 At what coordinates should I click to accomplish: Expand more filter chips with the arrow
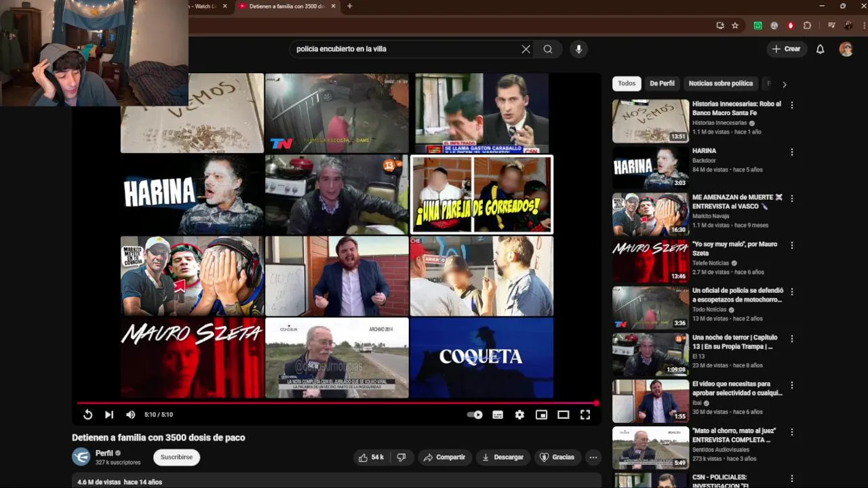coord(785,84)
